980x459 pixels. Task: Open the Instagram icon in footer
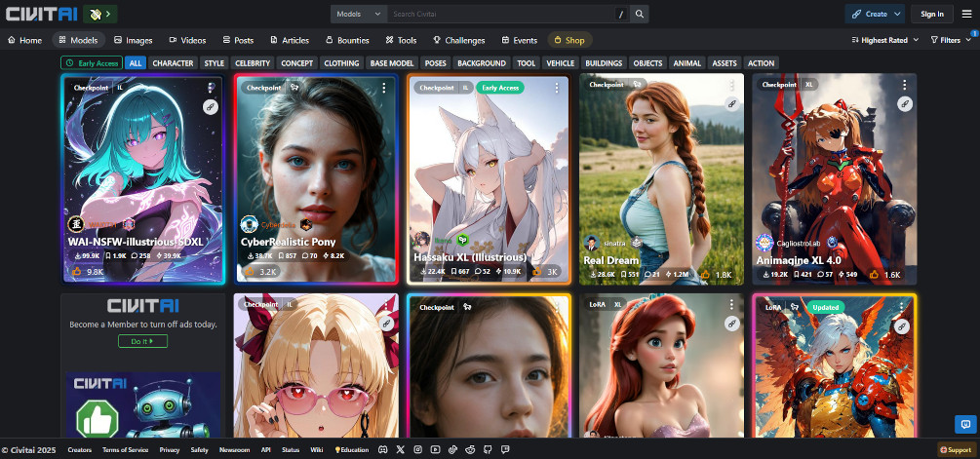point(418,449)
